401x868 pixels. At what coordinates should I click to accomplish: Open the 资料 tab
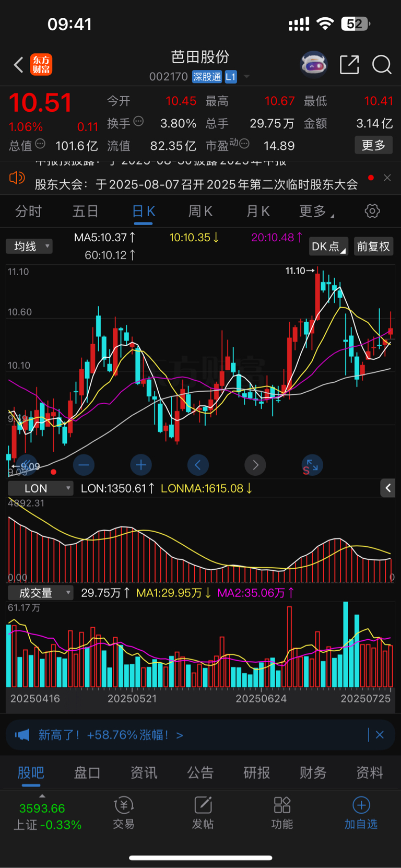click(x=370, y=772)
